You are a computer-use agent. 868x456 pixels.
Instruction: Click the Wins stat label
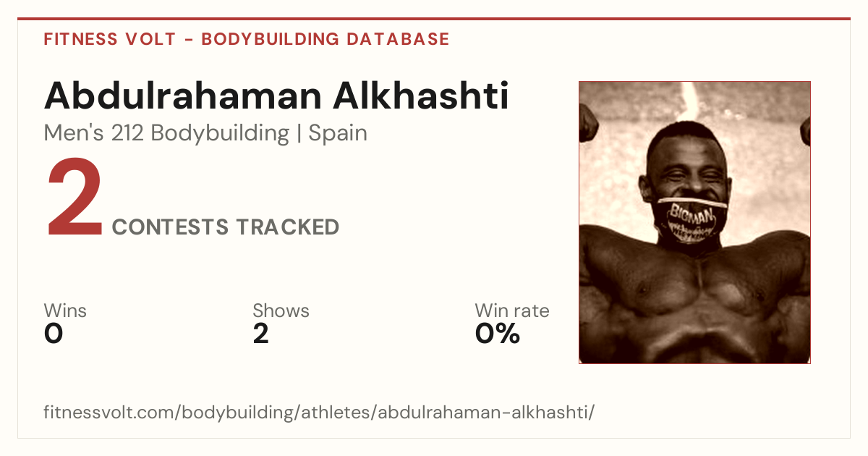(65, 311)
